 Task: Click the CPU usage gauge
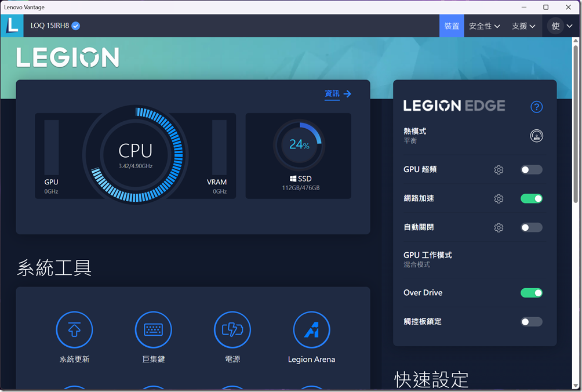136,155
